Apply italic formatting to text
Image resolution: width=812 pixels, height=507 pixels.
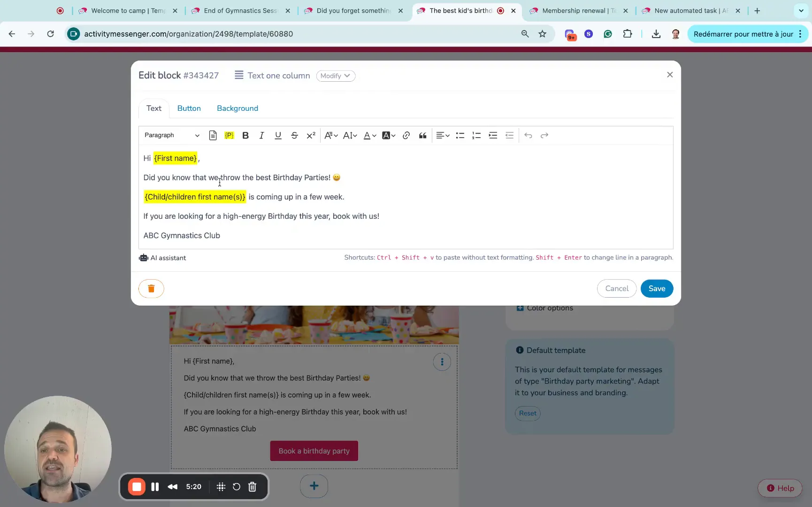(261, 135)
